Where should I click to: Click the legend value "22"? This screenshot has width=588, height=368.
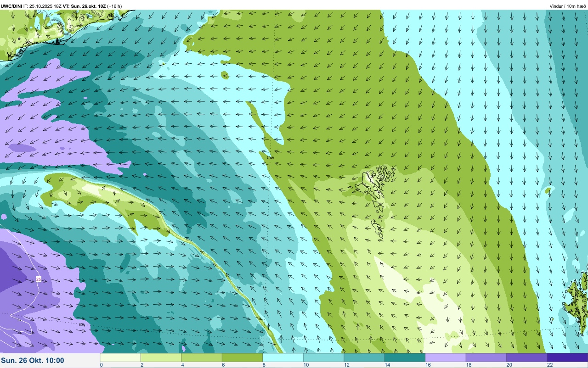[550, 365]
